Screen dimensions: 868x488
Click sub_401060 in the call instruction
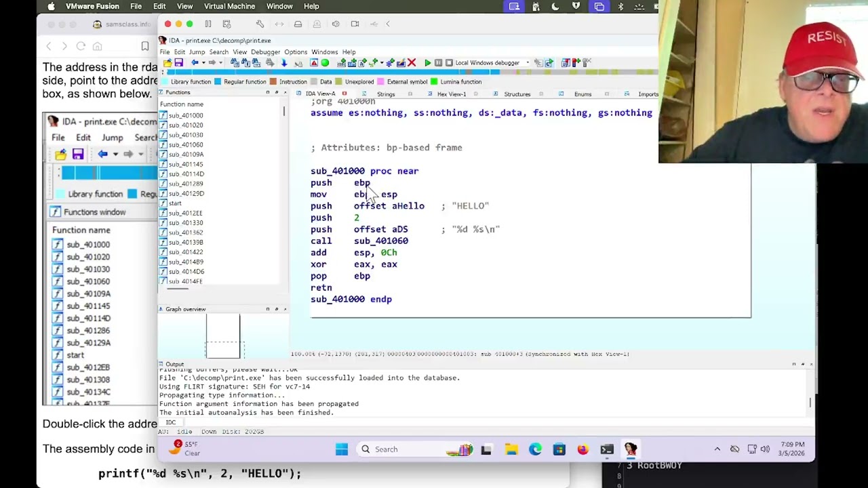[380, 241]
